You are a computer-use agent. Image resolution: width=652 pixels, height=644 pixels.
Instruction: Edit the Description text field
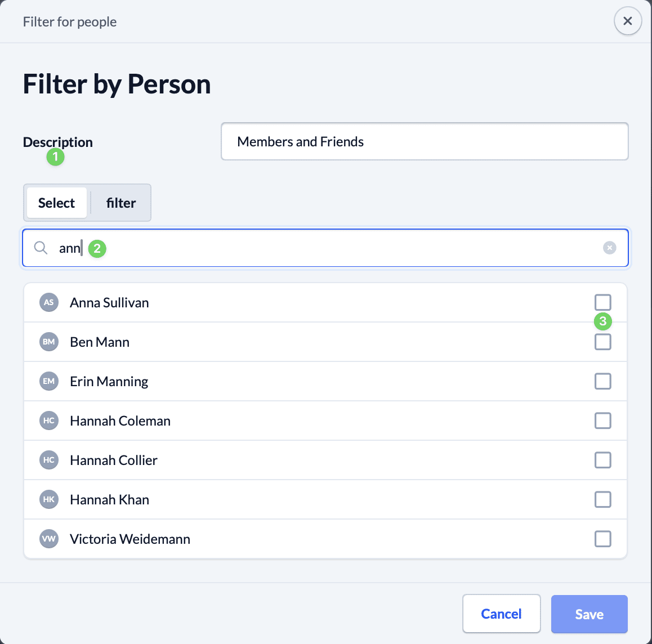pos(424,142)
